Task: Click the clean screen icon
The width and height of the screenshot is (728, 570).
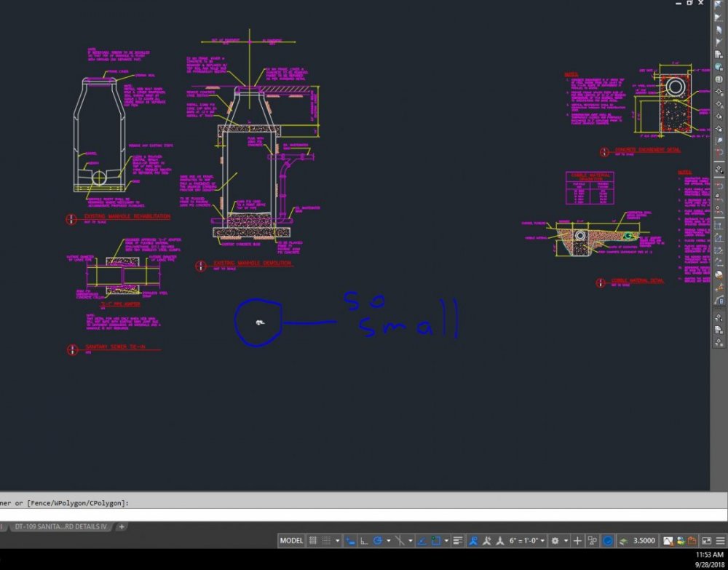Action: tap(706, 540)
